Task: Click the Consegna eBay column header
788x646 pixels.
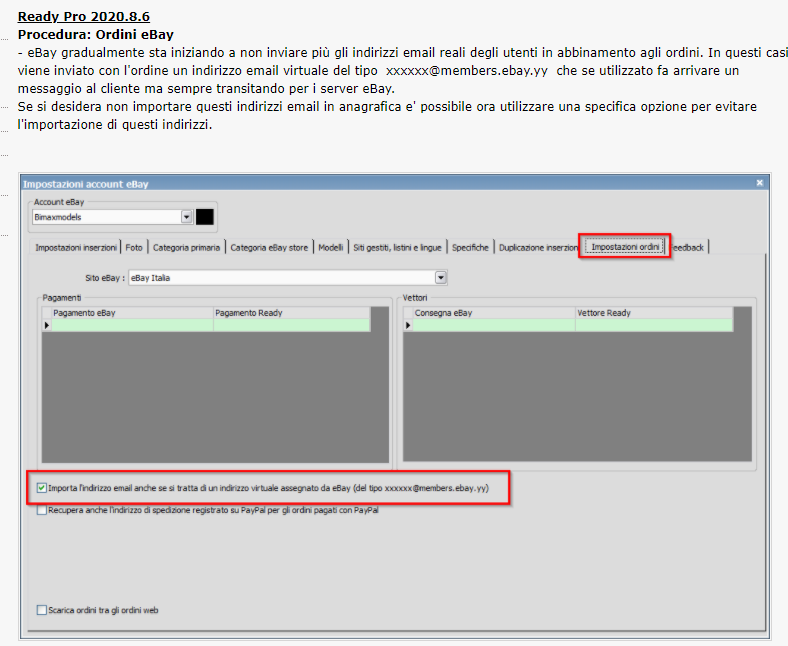Action: point(494,313)
